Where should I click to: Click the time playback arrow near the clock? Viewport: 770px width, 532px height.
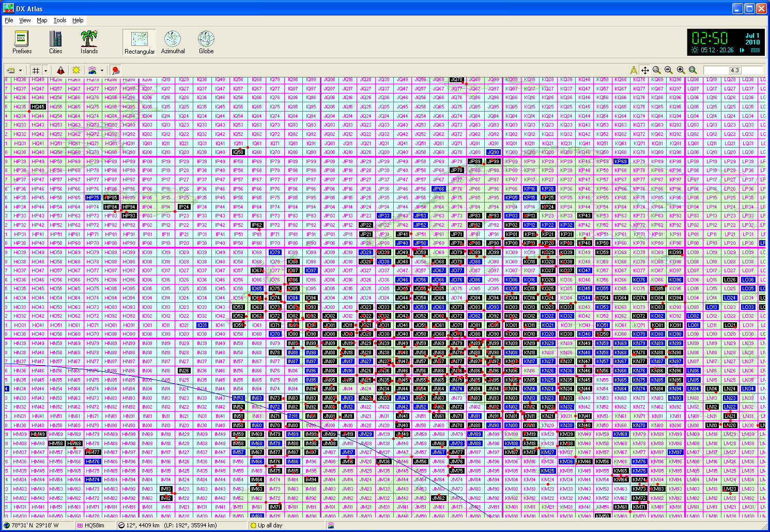click(x=743, y=51)
